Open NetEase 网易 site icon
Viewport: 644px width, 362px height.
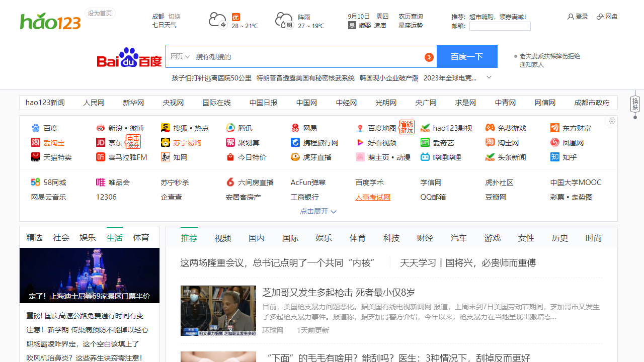295,128
